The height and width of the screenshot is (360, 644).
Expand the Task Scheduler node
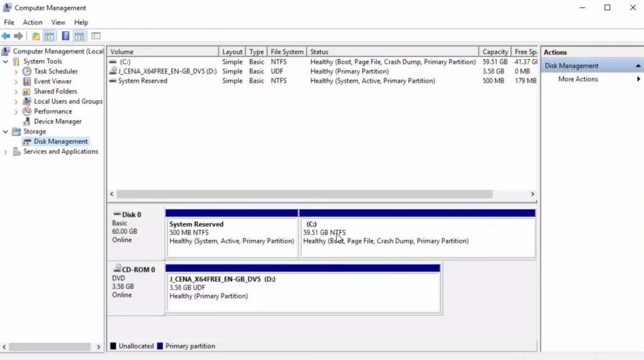click(x=16, y=72)
